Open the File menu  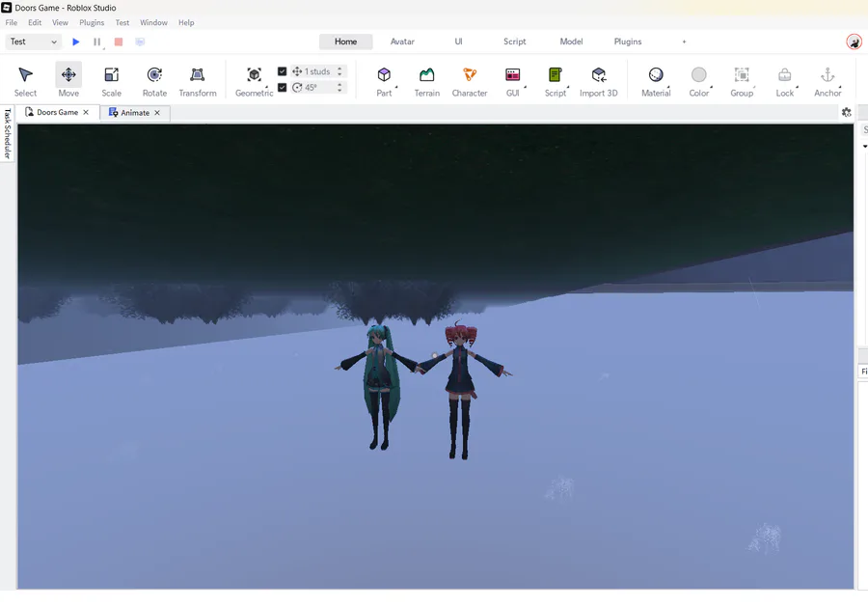pyautogui.click(x=11, y=23)
